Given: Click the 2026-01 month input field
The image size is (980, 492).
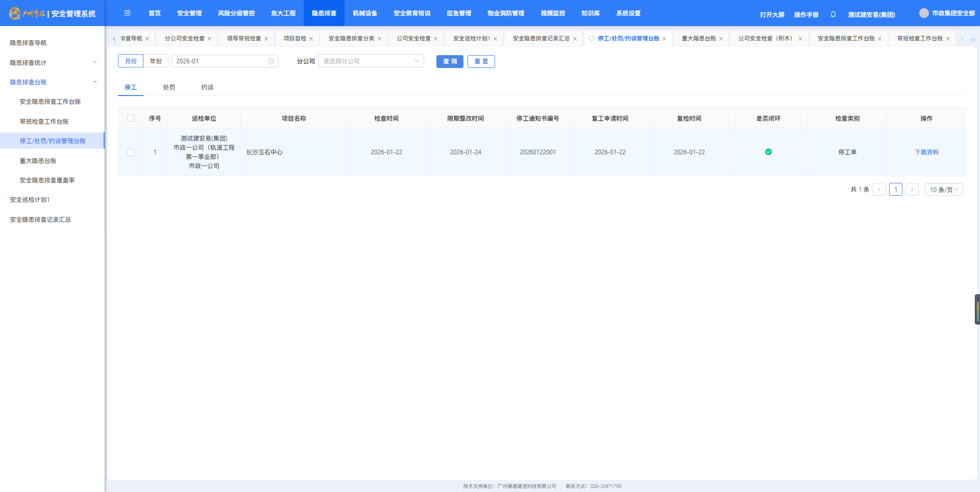Looking at the screenshot, I should coord(219,61).
